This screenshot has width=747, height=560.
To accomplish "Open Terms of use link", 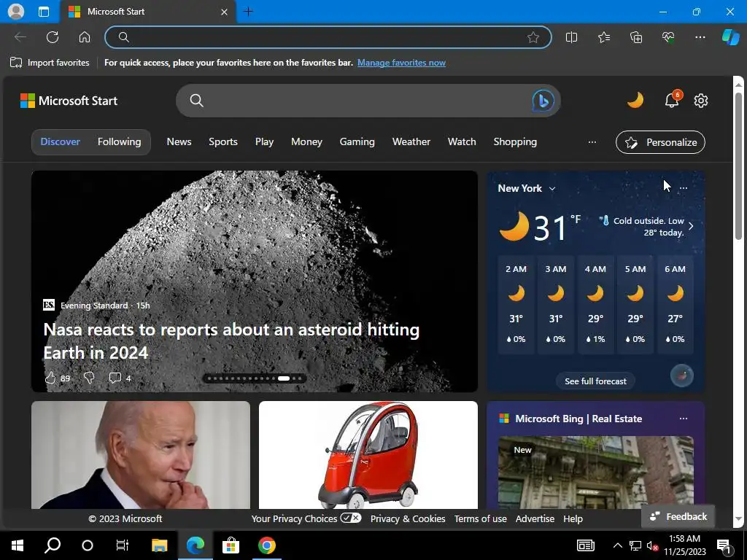I will click(x=480, y=518).
